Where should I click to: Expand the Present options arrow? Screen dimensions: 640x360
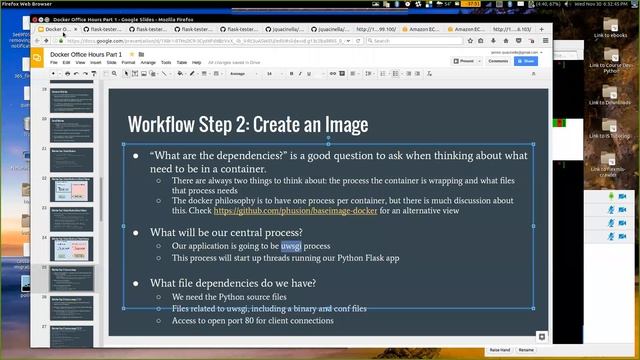480,61
